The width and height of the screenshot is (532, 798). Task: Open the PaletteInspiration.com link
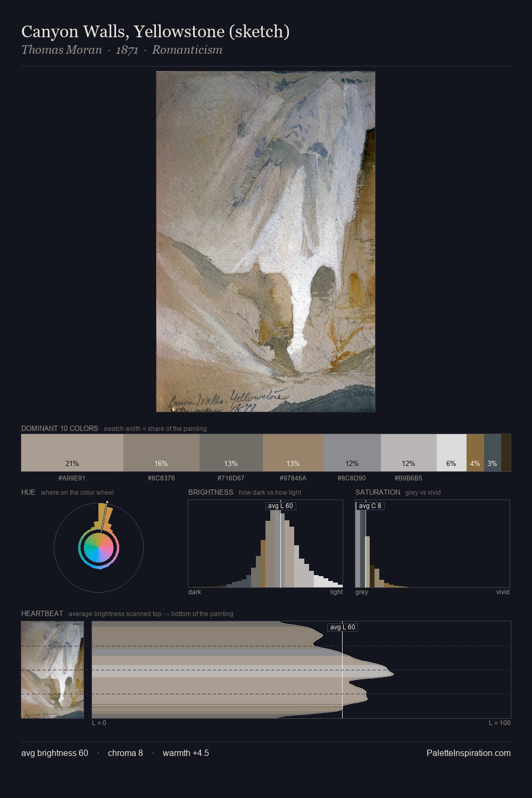click(469, 753)
